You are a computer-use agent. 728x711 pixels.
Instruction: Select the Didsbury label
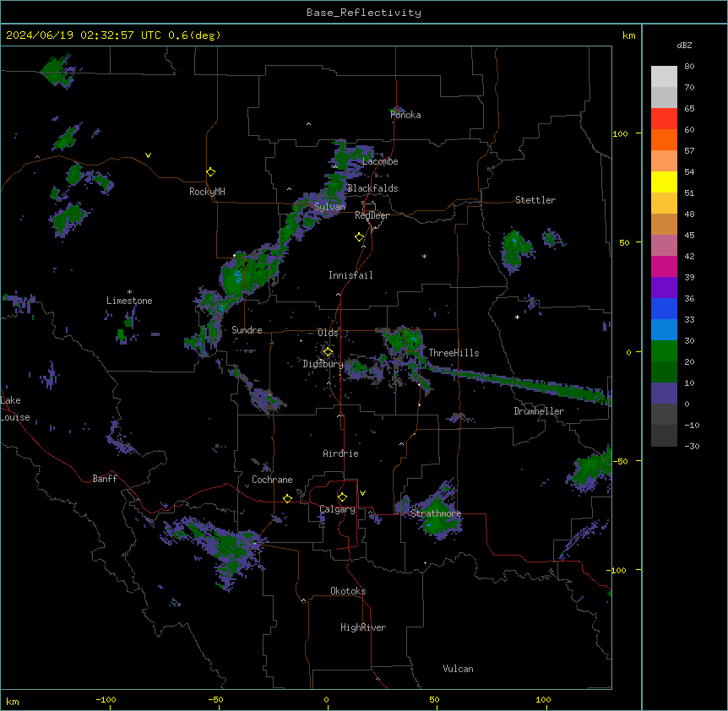(323, 364)
